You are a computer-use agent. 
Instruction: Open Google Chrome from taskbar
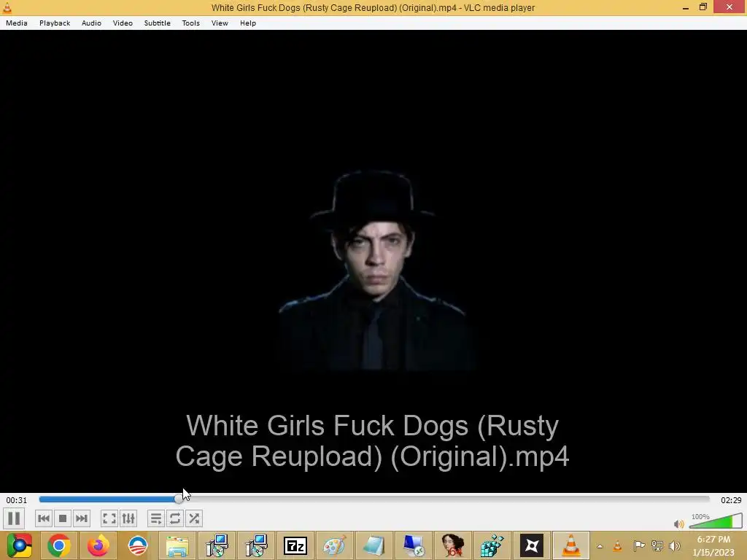point(59,545)
